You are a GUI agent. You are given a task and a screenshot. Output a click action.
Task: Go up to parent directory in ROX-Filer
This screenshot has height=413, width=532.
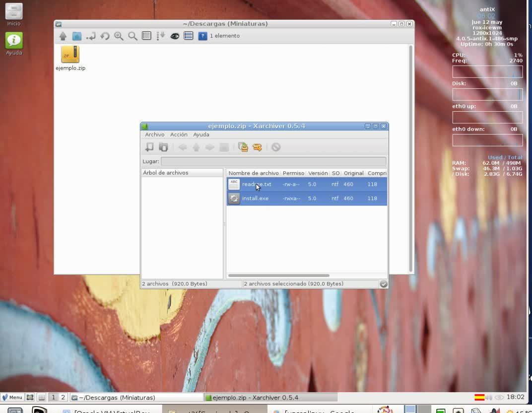pos(63,36)
